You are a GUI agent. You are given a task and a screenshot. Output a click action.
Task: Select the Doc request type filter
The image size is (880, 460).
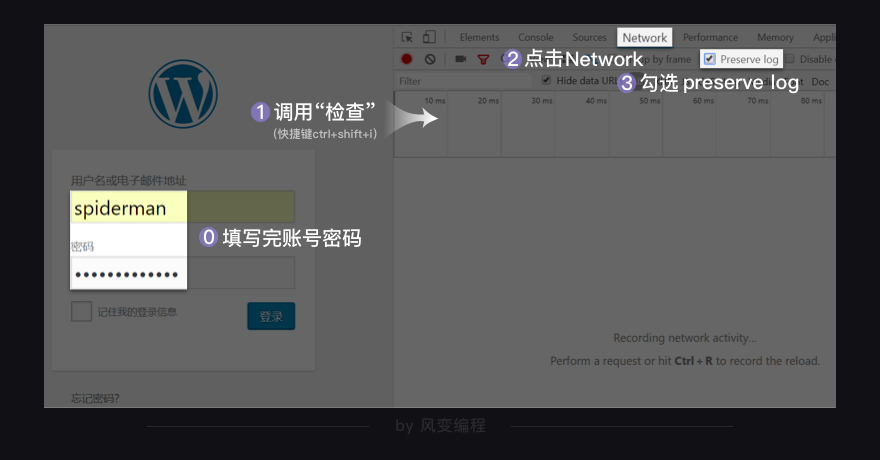tap(820, 82)
